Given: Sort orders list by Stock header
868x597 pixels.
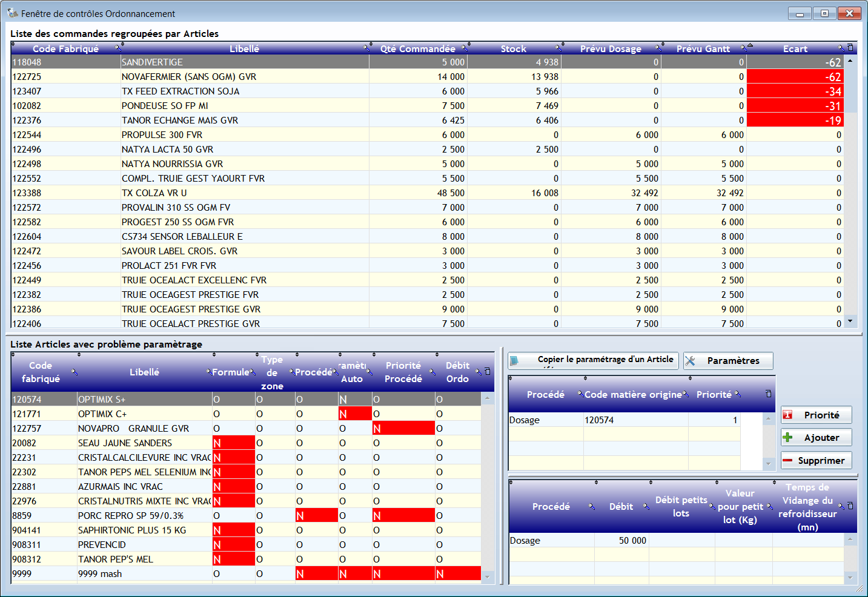Looking at the screenshot, I should tap(513, 48).
